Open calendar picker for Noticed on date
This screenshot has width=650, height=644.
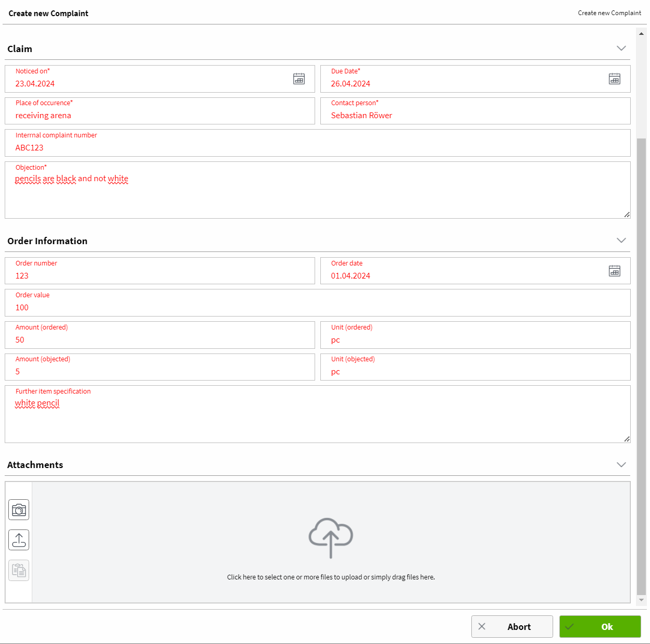[x=299, y=79]
